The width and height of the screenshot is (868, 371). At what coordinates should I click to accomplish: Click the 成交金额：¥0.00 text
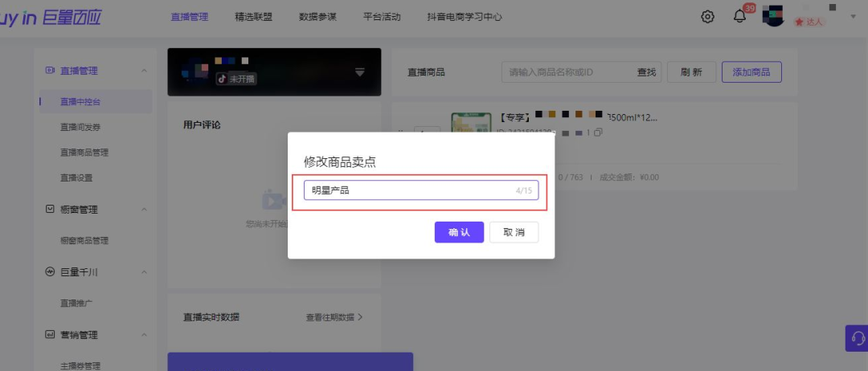click(629, 177)
